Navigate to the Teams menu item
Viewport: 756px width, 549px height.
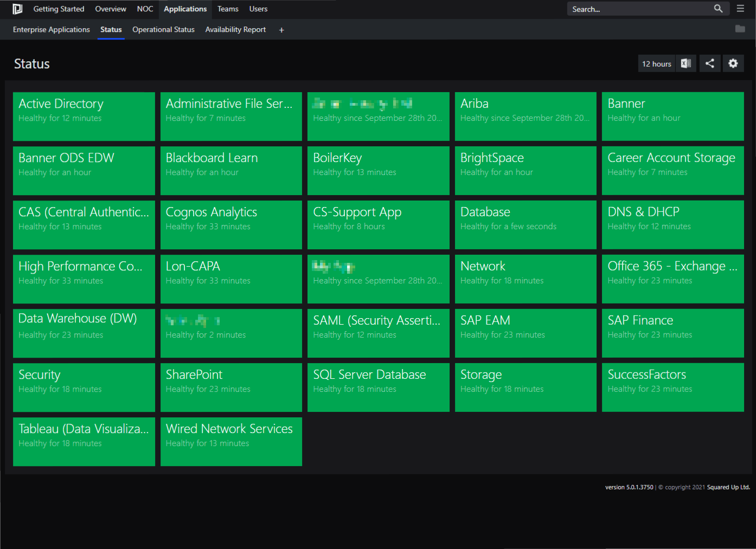pos(227,9)
